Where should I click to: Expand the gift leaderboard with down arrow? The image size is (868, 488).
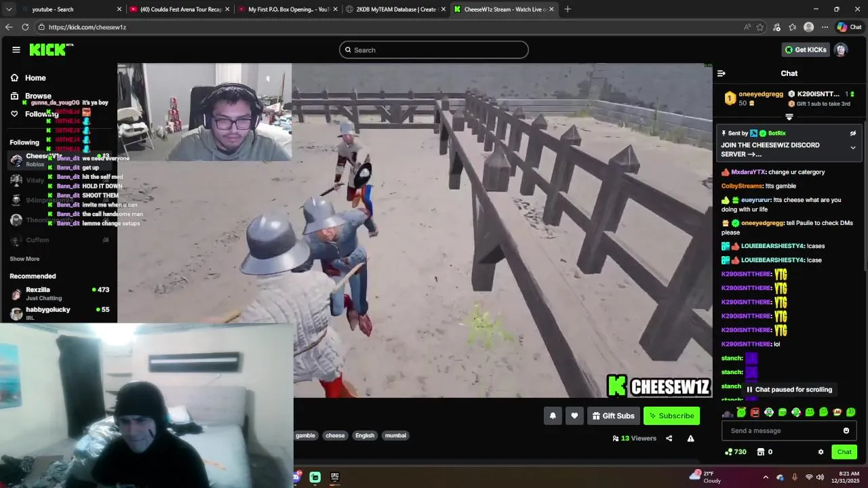tap(789, 117)
